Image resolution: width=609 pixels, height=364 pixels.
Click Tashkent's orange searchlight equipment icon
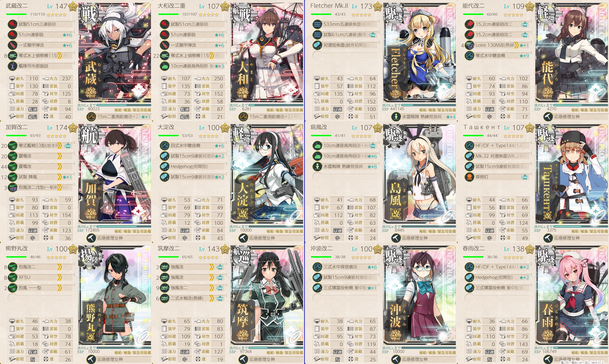tap(469, 177)
